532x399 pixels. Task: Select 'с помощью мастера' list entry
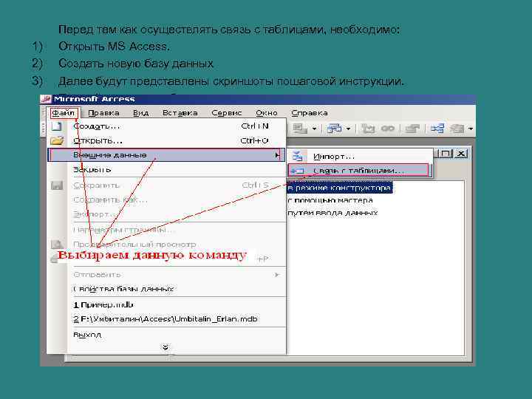pos(330,200)
